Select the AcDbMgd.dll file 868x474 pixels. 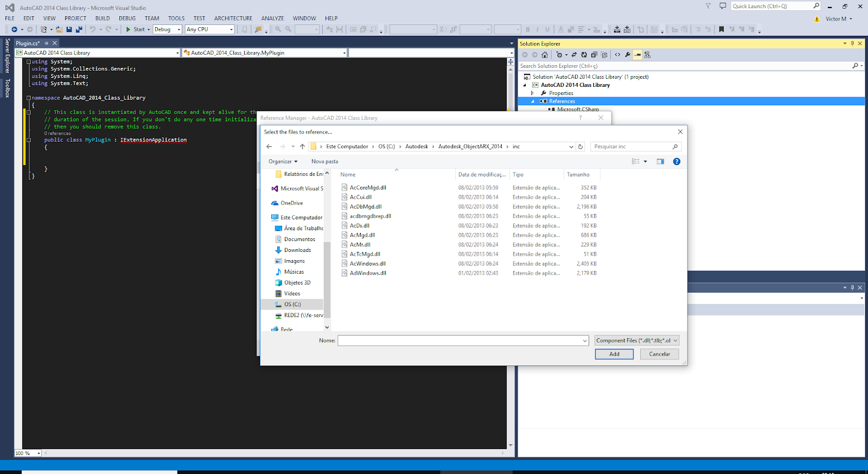(366, 206)
